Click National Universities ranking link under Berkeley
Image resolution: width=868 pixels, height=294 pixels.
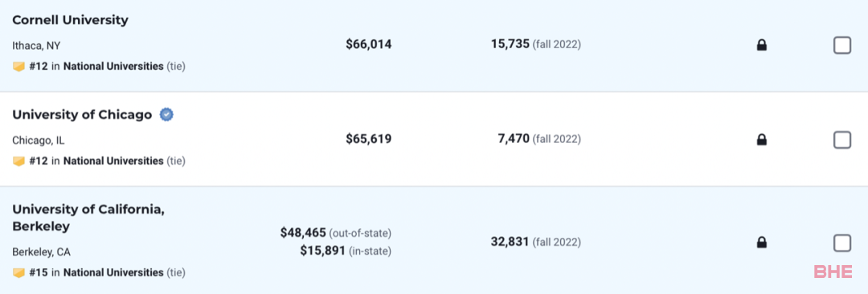click(113, 272)
